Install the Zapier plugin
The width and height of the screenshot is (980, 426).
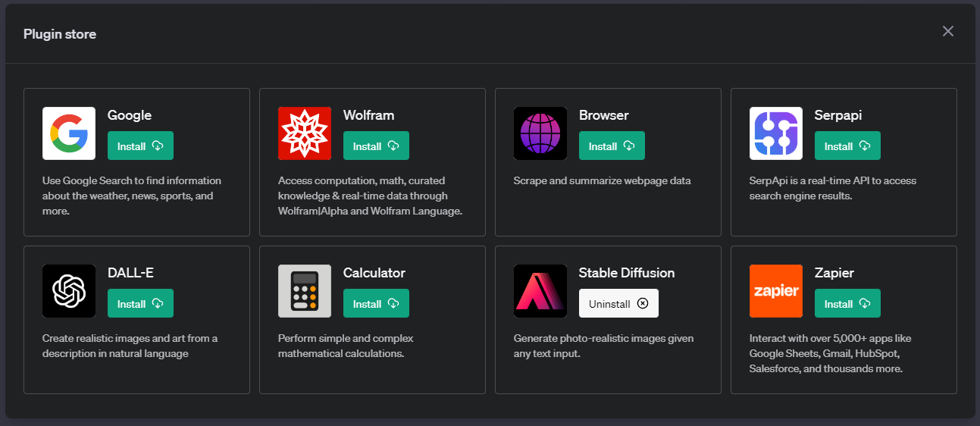click(x=847, y=304)
